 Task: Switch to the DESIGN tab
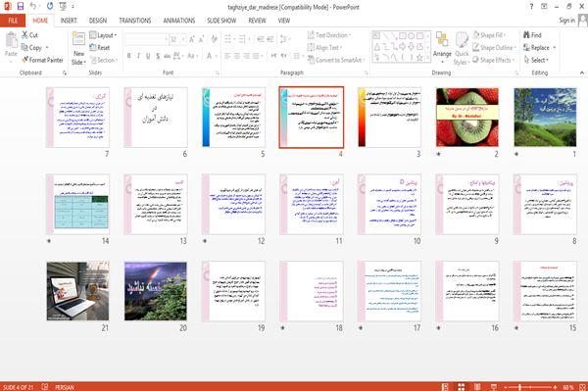(98, 21)
